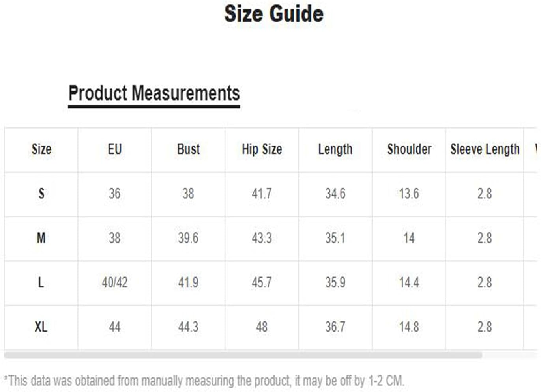
Task: Click the Size Guide title
Action: [274, 14]
